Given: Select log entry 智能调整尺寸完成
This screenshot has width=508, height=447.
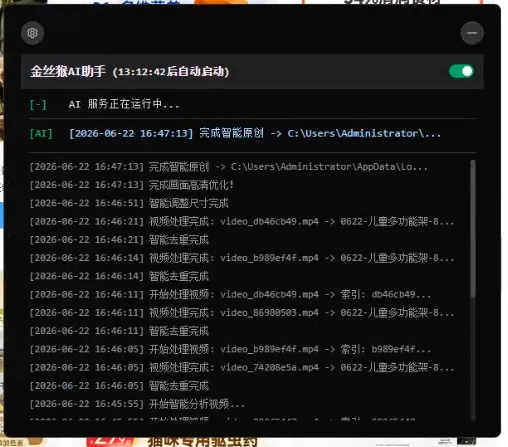Looking at the screenshot, I should (129, 203).
